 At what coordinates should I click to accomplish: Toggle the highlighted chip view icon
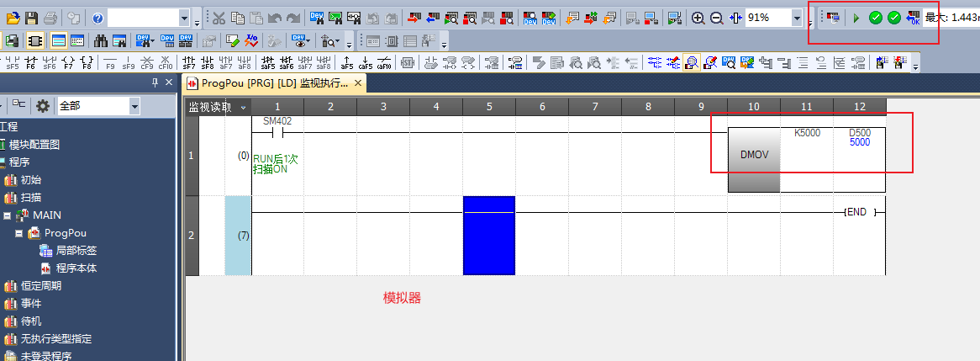pos(35,40)
